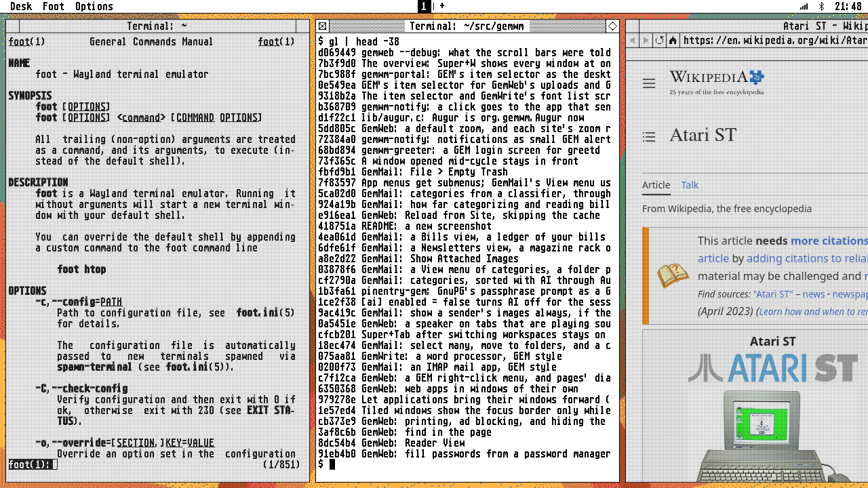Click the '3af8c6b GemWeb: find in the page' line
The height and width of the screenshot is (488, 868).
tap(405, 432)
